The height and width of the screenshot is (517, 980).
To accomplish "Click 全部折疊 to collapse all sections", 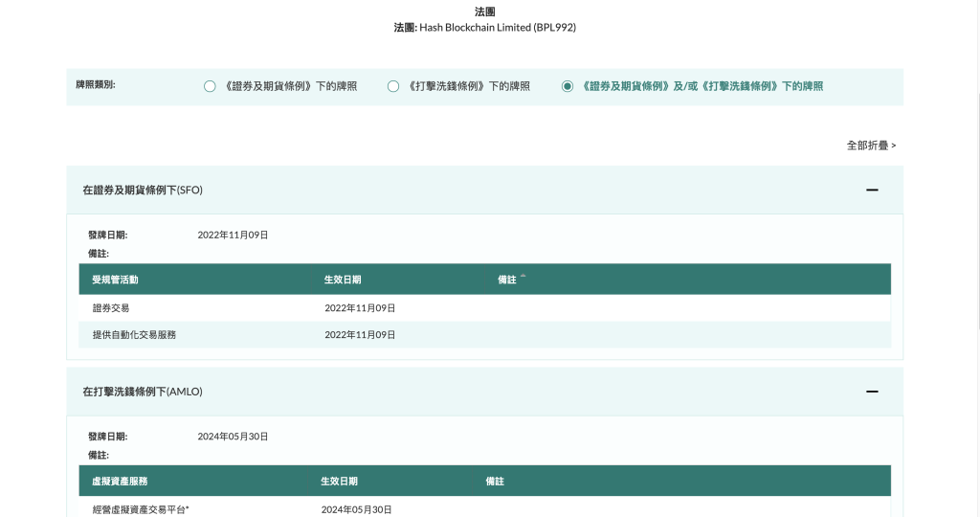I will click(x=871, y=145).
